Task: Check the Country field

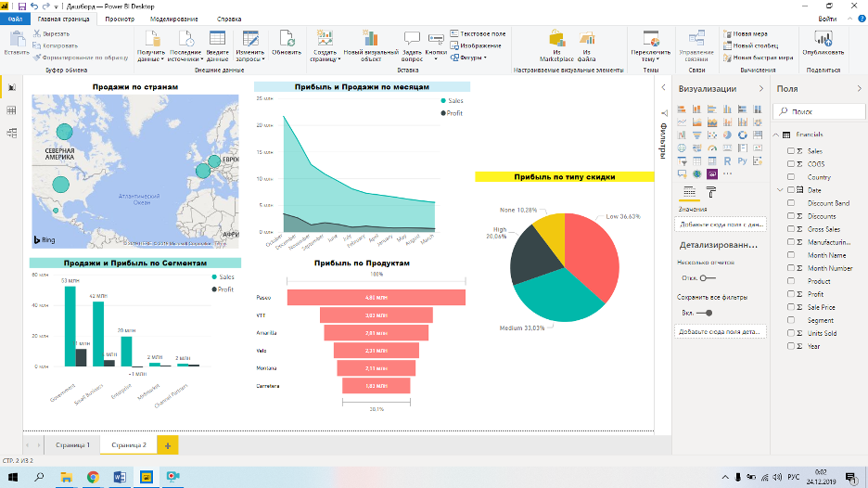Action: [791, 176]
